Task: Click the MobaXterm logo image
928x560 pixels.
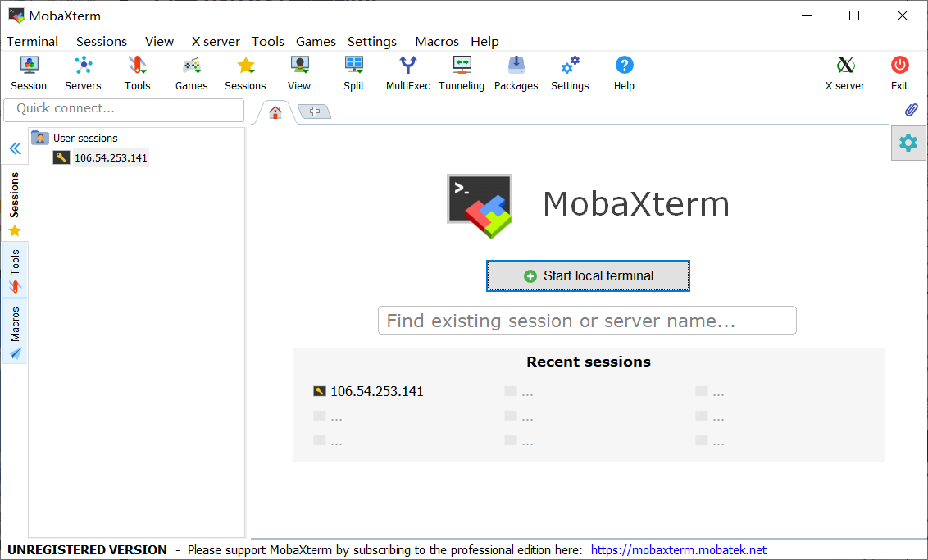Action: coord(480,206)
